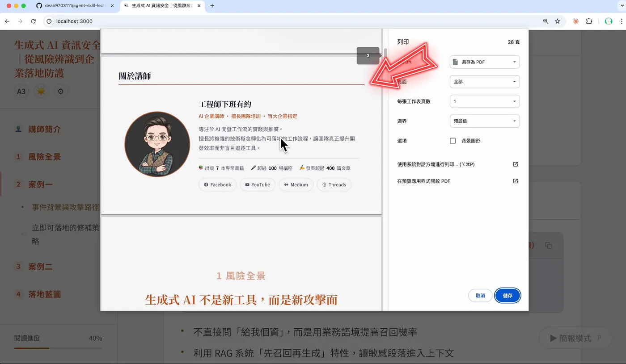This screenshot has height=364, width=626.
Task: Click the zoom magnifier icon in address bar
Action: 546,21
